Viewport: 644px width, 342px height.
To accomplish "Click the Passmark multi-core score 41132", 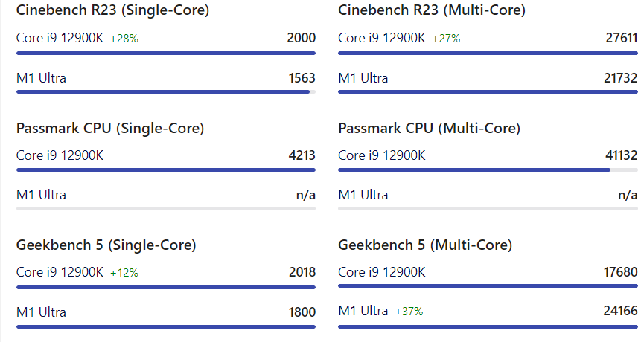I will point(620,155).
